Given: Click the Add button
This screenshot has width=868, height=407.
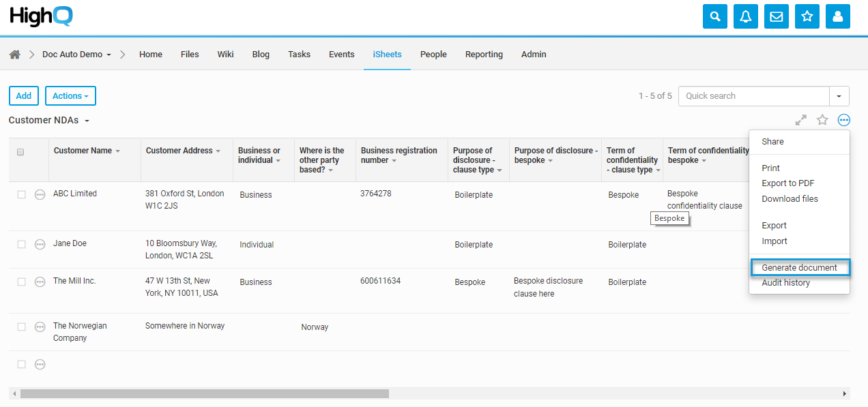Looking at the screenshot, I should pos(24,96).
